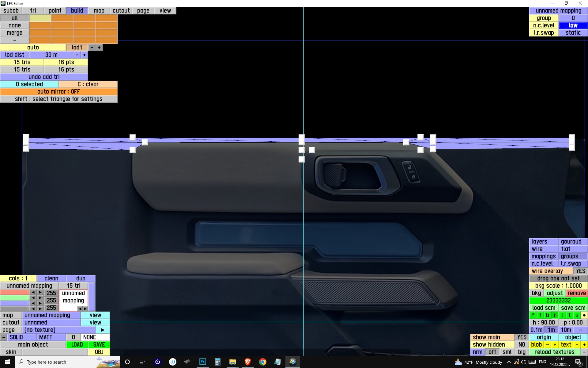Click the green SAVE button
The image size is (588, 368).
point(99,345)
